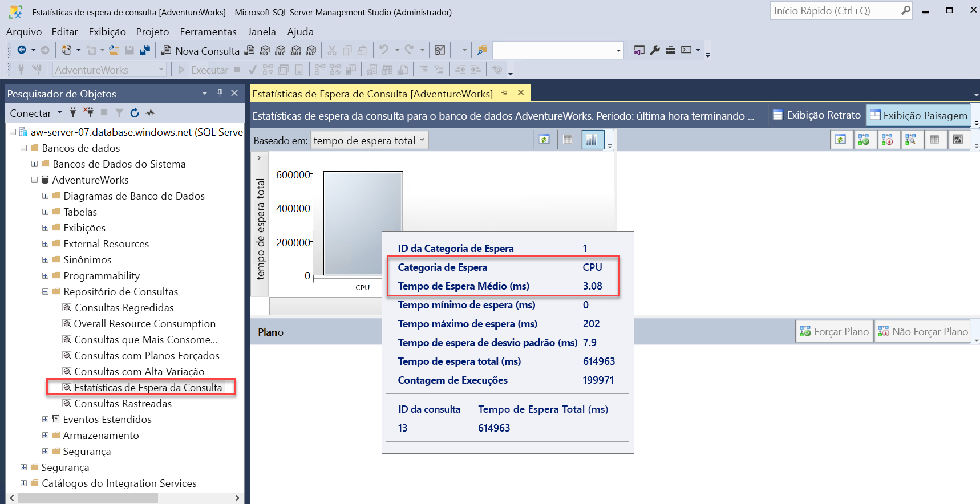Image resolution: width=980 pixels, height=504 pixels.
Task: Click the Visual Studio window icon
Action: (x=639, y=50)
